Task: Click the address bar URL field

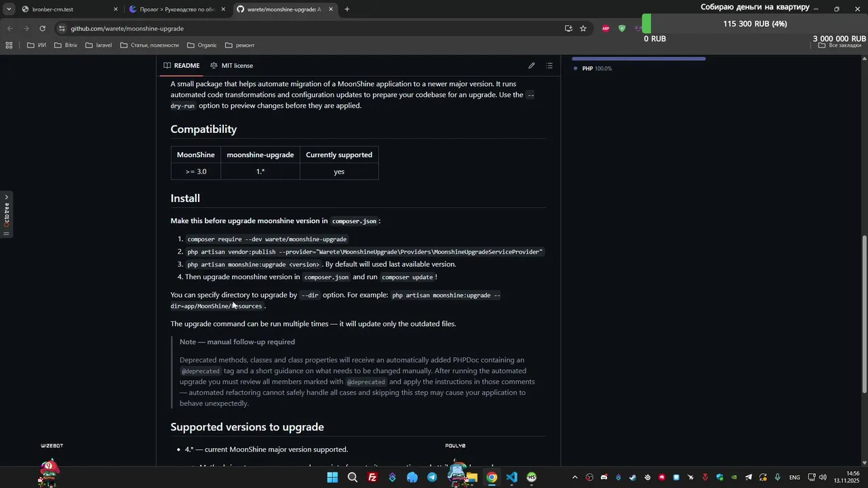Action: click(x=312, y=28)
